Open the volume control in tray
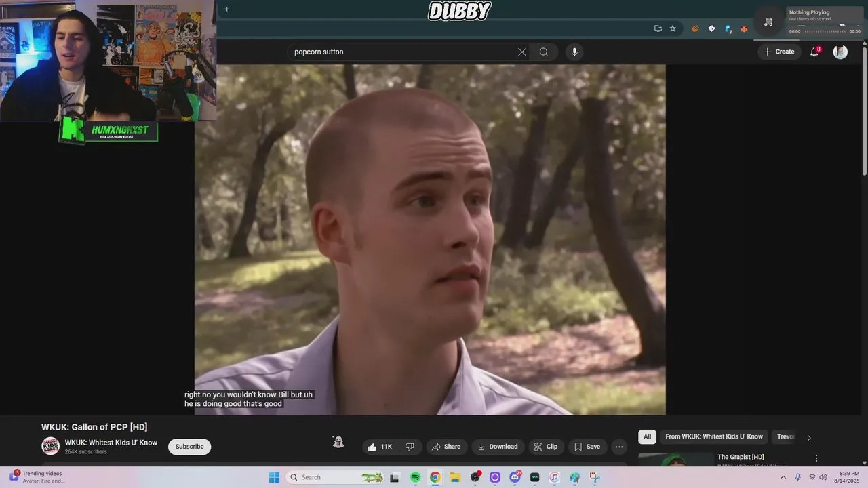868x488 pixels. tap(823, 477)
